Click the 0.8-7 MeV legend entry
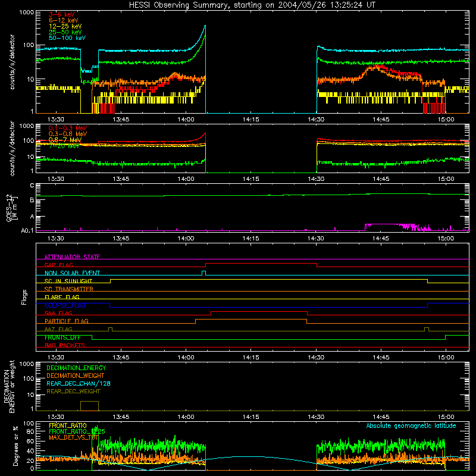 coord(65,140)
